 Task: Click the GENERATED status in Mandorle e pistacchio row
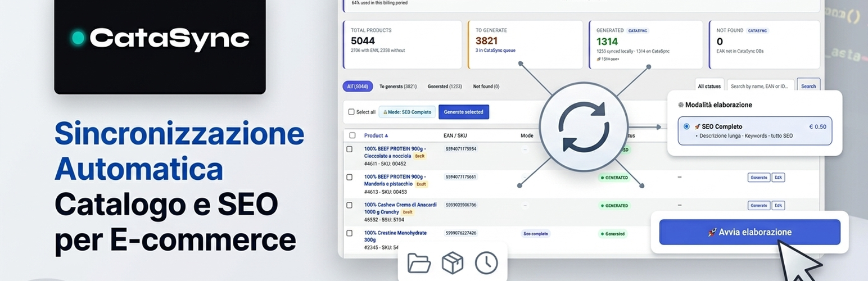(x=614, y=178)
